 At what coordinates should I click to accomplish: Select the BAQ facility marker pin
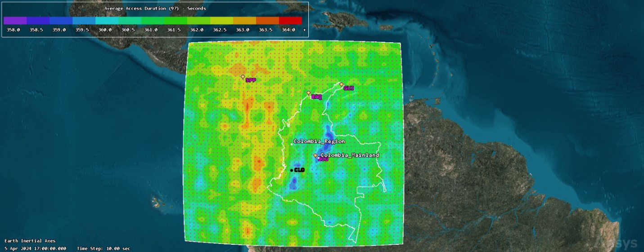click(308, 93)
